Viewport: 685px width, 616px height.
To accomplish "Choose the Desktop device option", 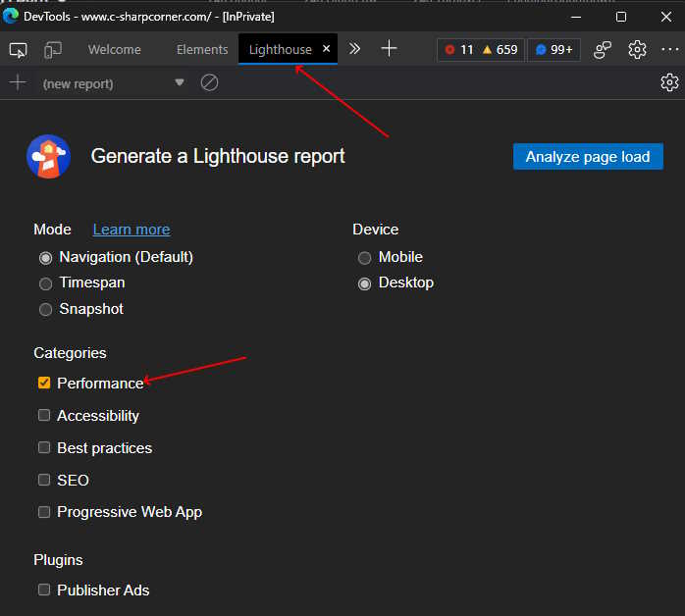I will click(x=364, y=283).
